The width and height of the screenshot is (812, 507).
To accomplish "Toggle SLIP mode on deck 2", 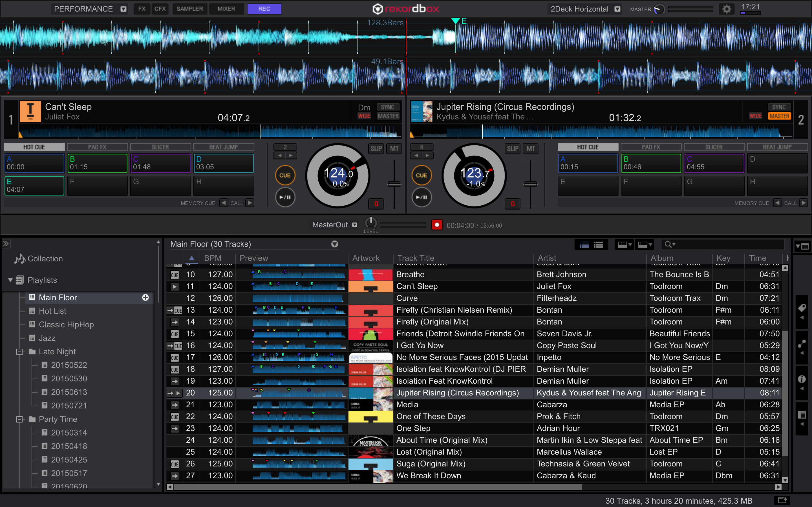I will (x=512, y=149).
